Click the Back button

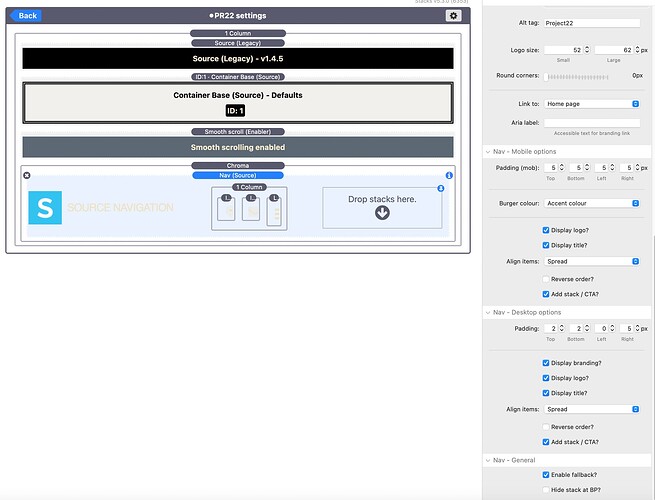pyautogui.click(x=26, y=16)
